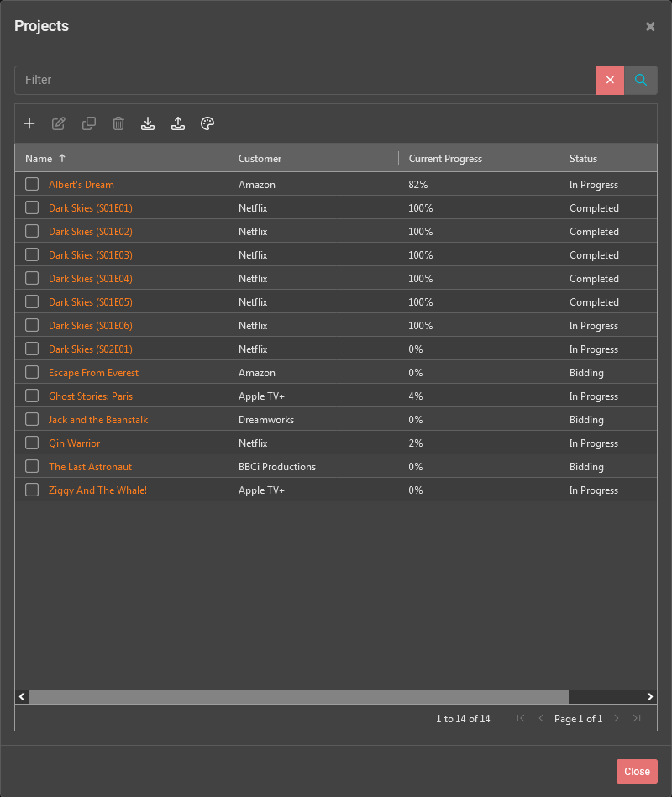
Task: Tick the checkbox for Ziggy And The Whale!
Action: [31, 490]
